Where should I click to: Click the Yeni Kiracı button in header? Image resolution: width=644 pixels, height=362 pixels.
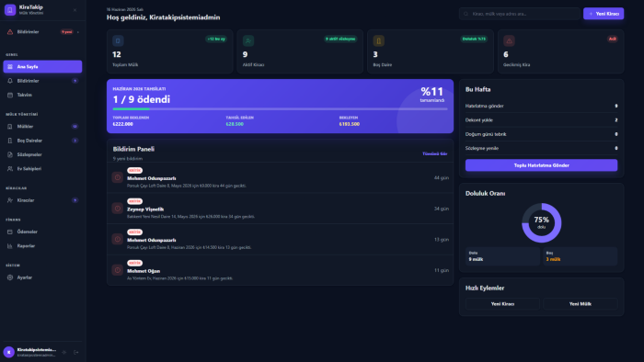(x=604, y=14)
